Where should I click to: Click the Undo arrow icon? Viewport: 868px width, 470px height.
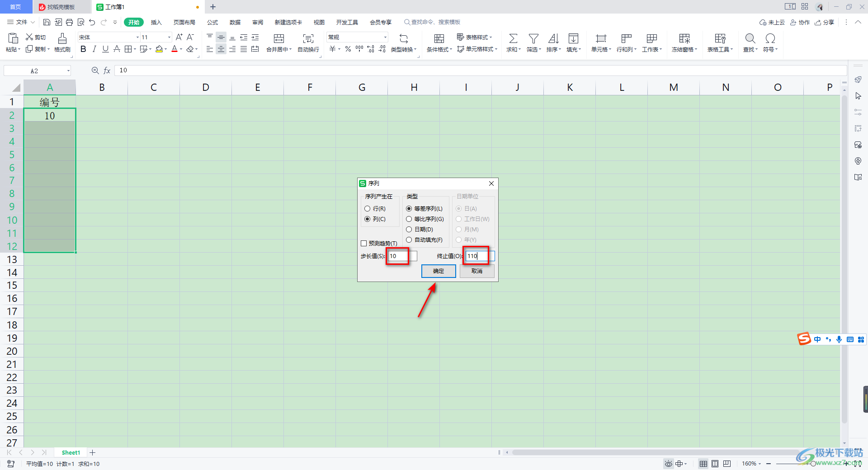click(92, 22)
